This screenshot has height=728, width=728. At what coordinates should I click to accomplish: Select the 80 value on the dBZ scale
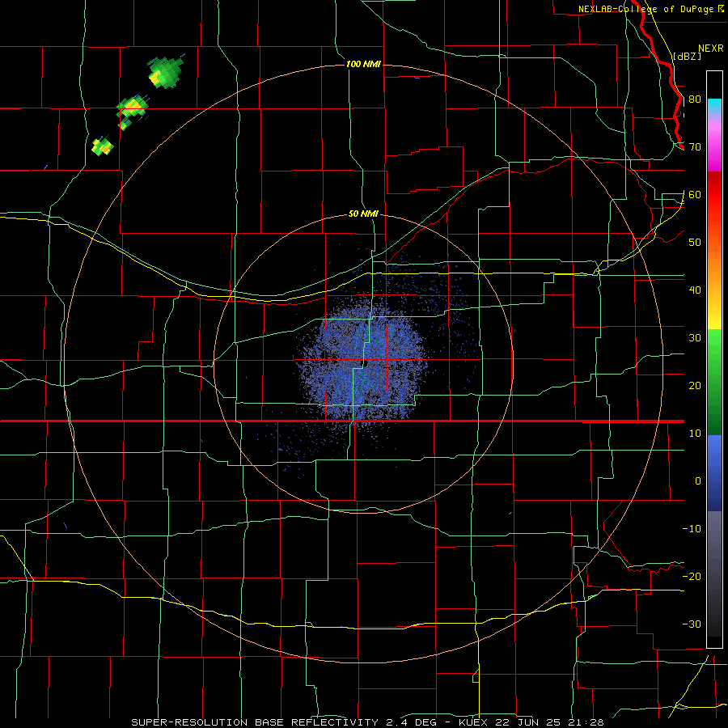[695, 99]
